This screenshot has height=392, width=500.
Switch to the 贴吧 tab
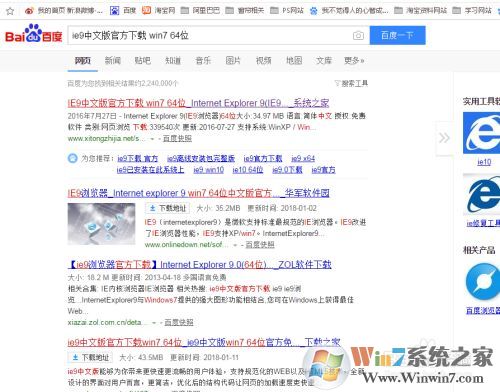[x=143, y=61]
